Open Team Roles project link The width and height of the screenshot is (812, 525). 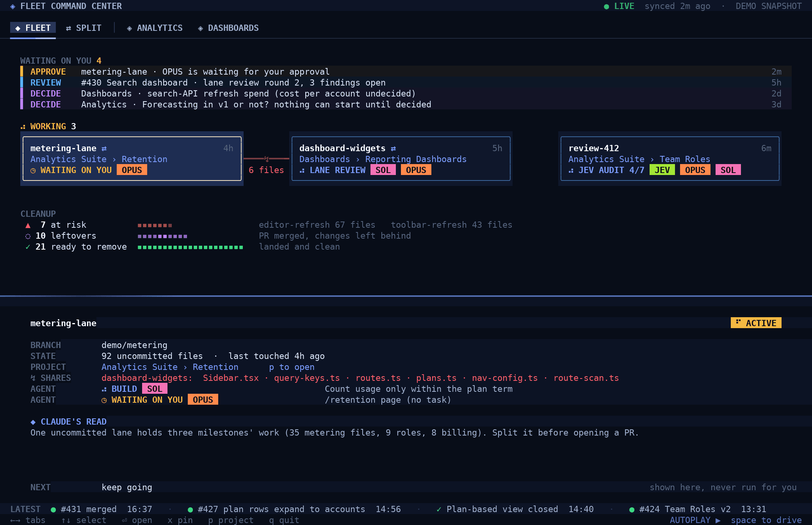point(685,159)
